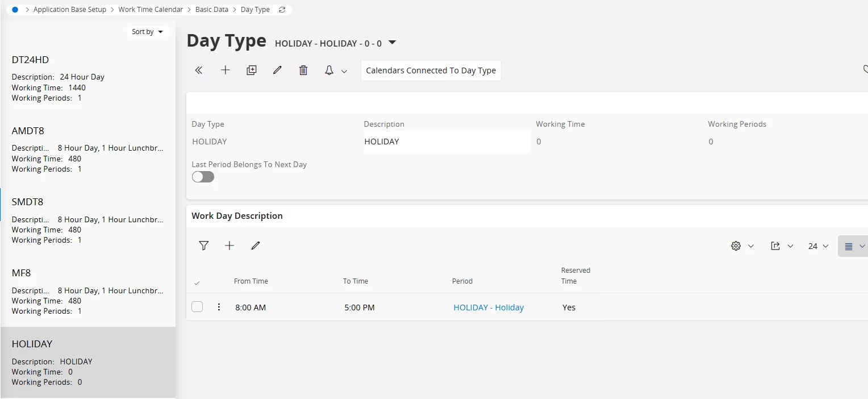This screenshot has height=399, width=868.
Task: Go to Work Time Calendar breadcrumb
Action: click(x=151, y=10)
